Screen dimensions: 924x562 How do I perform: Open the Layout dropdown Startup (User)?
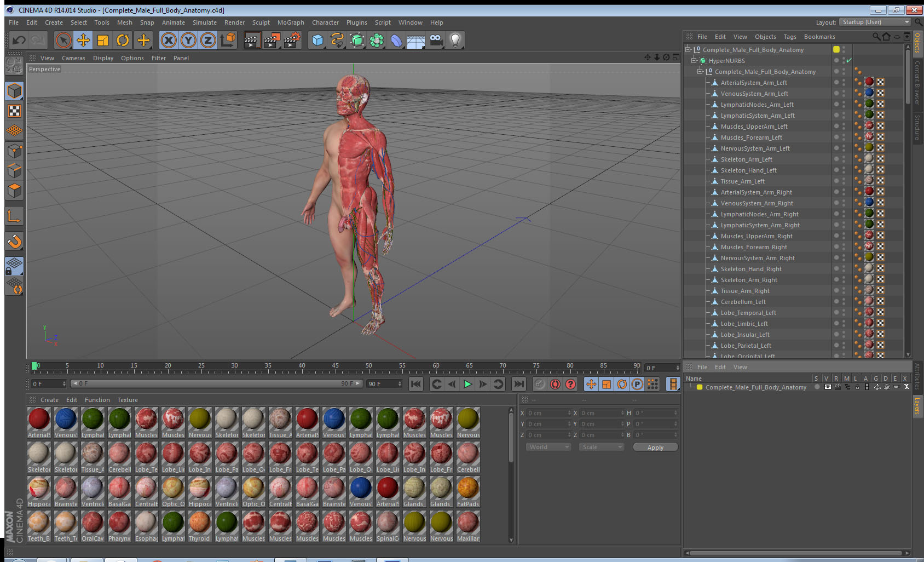point(875,22)
